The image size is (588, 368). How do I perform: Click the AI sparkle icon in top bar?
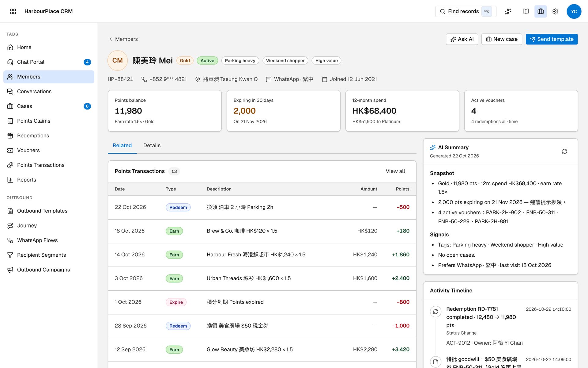508,11
